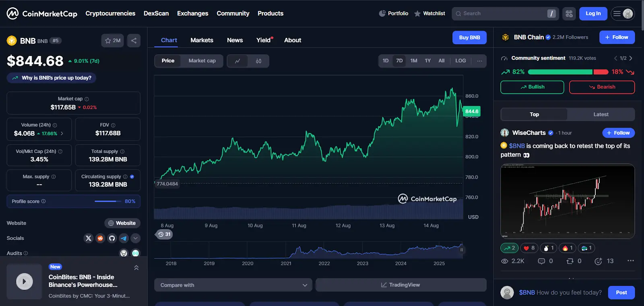Click the CoinMarketCap logo
644x306 pixels.
pos(42,14)
